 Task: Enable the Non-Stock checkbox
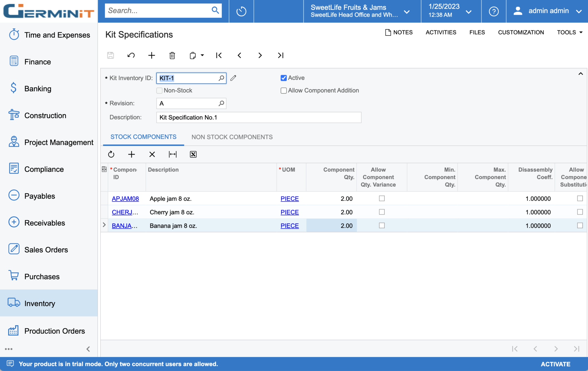[x=159, y=90]
